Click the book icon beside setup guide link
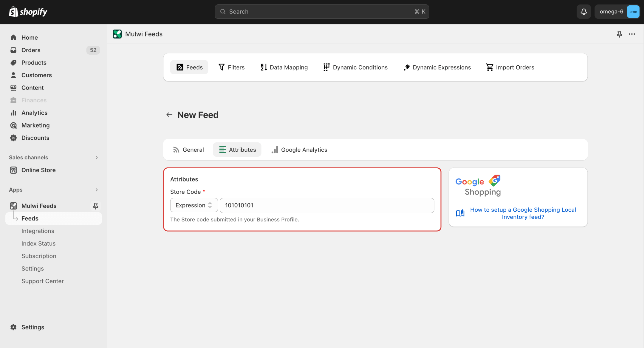This screenshot has width=644, height=348. coord(460,213)
